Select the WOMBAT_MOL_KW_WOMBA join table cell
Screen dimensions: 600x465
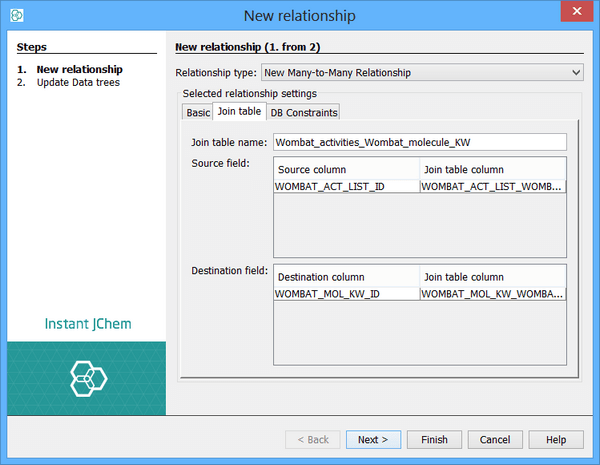tap(492, 294)
